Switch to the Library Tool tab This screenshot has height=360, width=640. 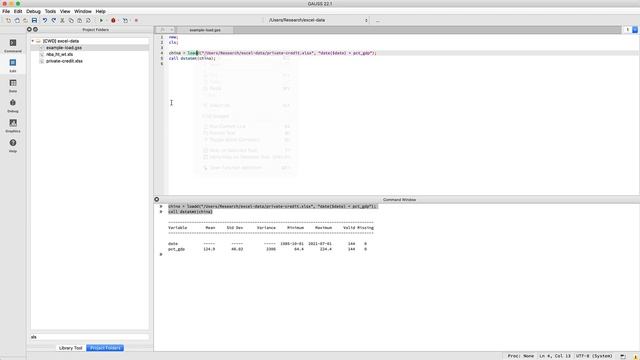click(x=70, y=348)
